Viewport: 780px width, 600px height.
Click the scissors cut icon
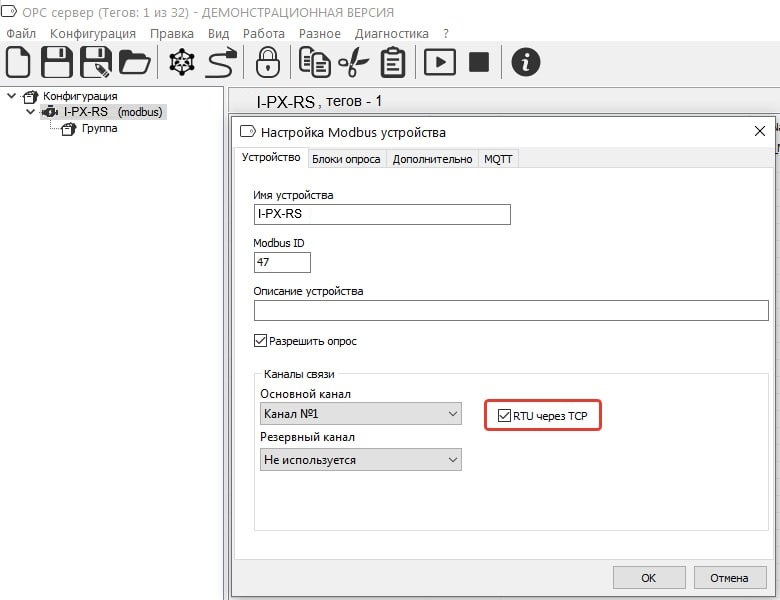[353, 62]
